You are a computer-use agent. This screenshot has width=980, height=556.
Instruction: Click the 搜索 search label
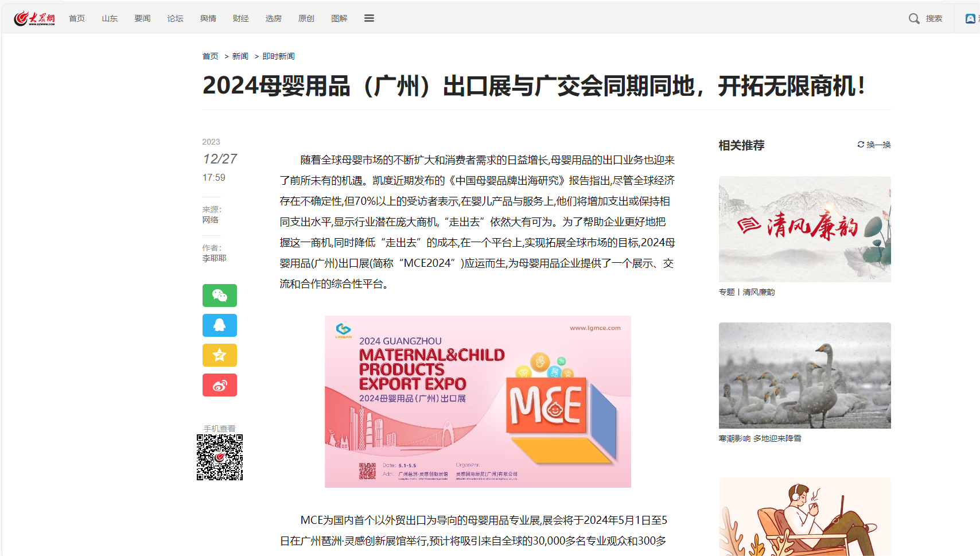[934, 18]
